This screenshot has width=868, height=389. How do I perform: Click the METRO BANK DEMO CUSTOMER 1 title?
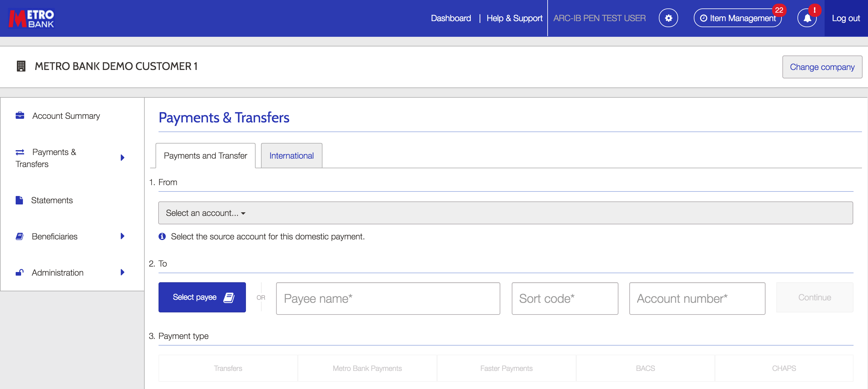click(116, 66)
